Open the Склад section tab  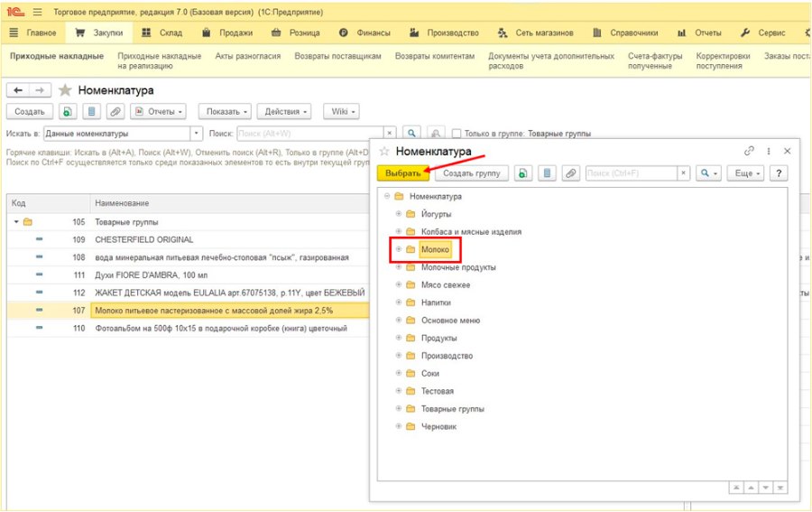click(162, 33)
